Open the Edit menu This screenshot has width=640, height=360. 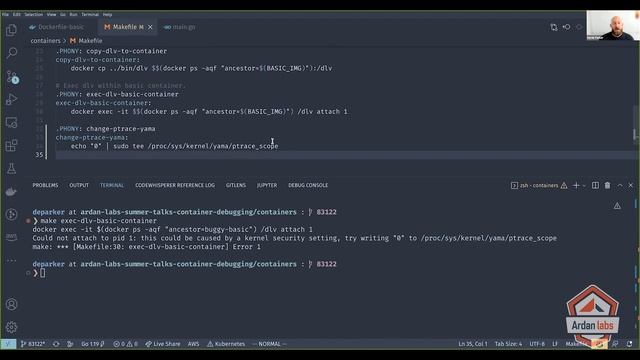pos(16,14)
